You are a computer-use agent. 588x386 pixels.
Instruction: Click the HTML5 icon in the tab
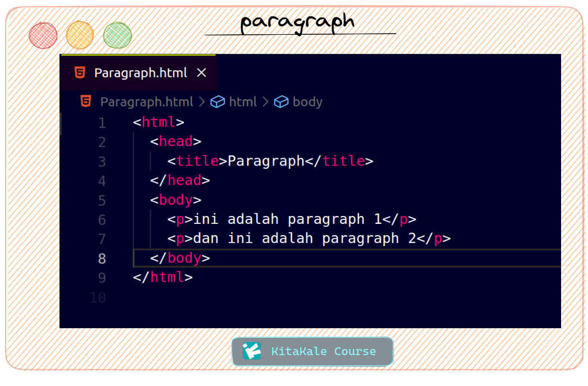[80, 72]
